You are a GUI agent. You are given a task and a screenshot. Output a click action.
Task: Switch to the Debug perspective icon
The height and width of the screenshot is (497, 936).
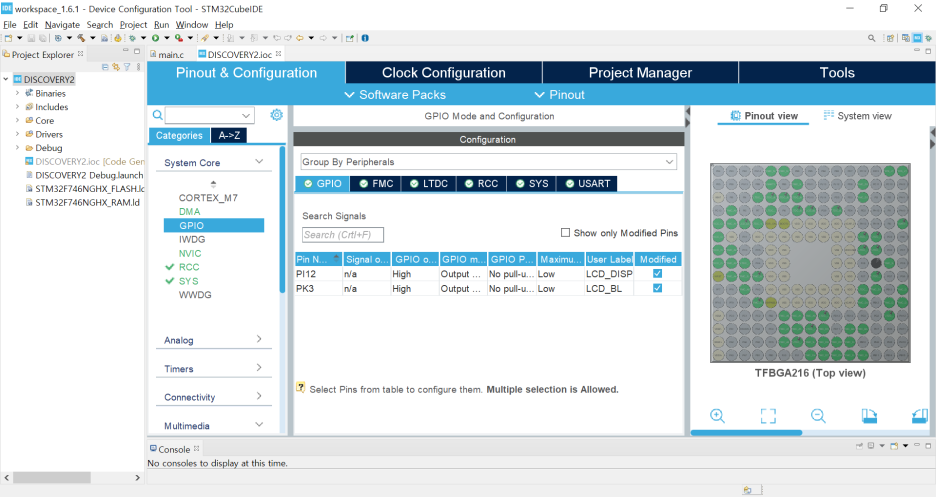click(928, 38)
